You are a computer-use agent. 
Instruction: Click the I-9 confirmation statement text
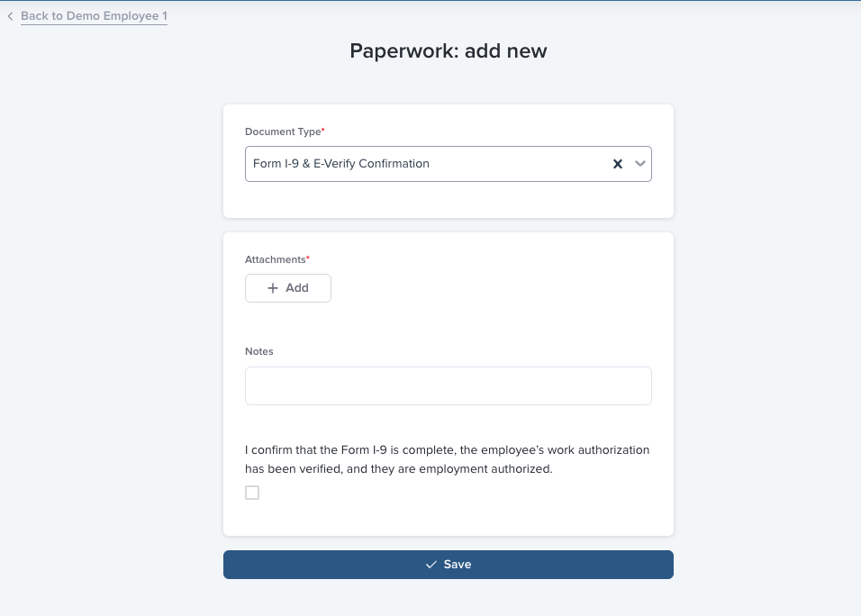[x=447, y=449]
